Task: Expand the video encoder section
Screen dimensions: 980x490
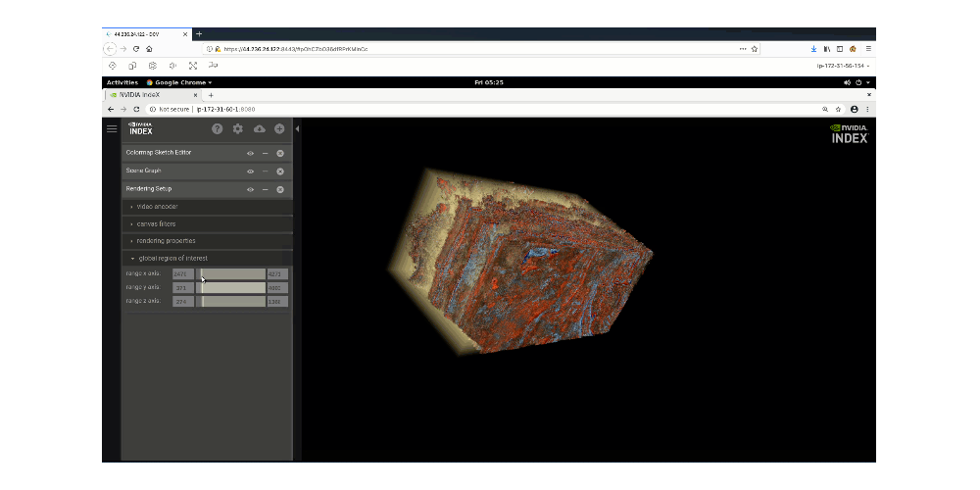Action: coord(157,207)
